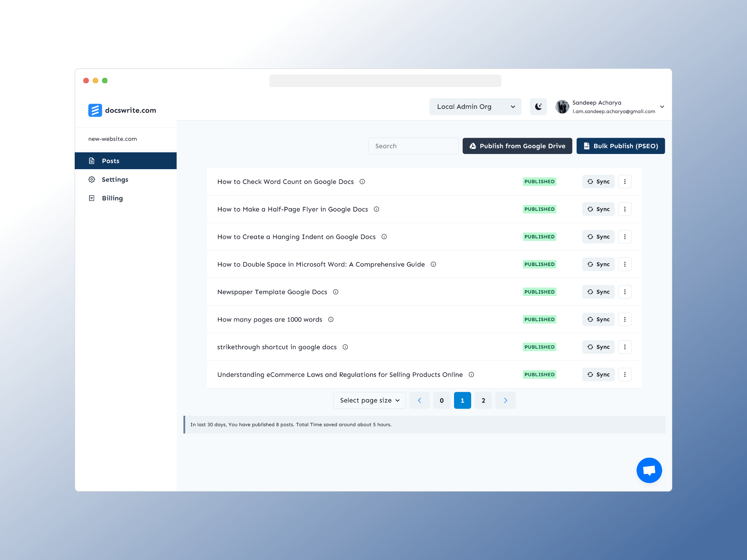Screen dimensions: 747x560
Task: Click inside the Search field
Action: click(413, 146)
